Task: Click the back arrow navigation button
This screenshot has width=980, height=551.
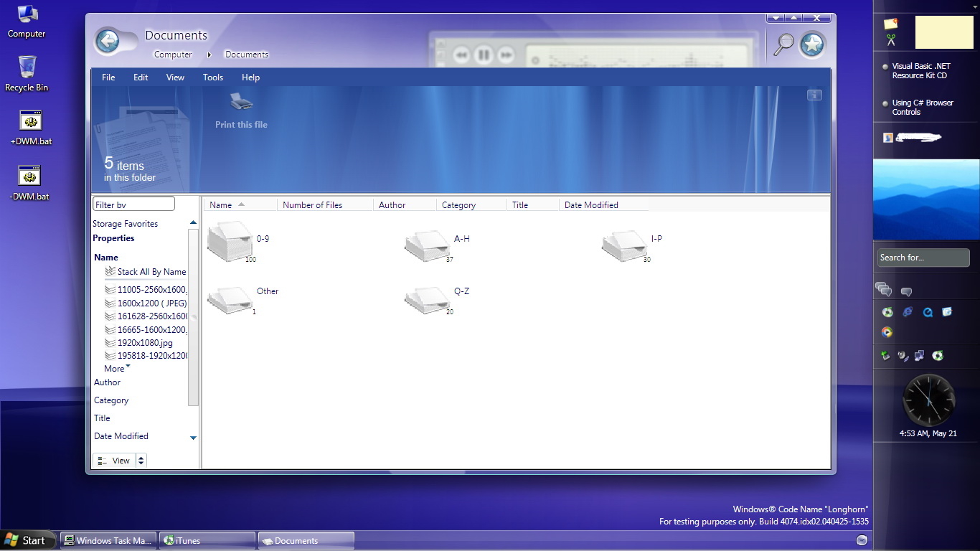Action: (x=108, y=41)
